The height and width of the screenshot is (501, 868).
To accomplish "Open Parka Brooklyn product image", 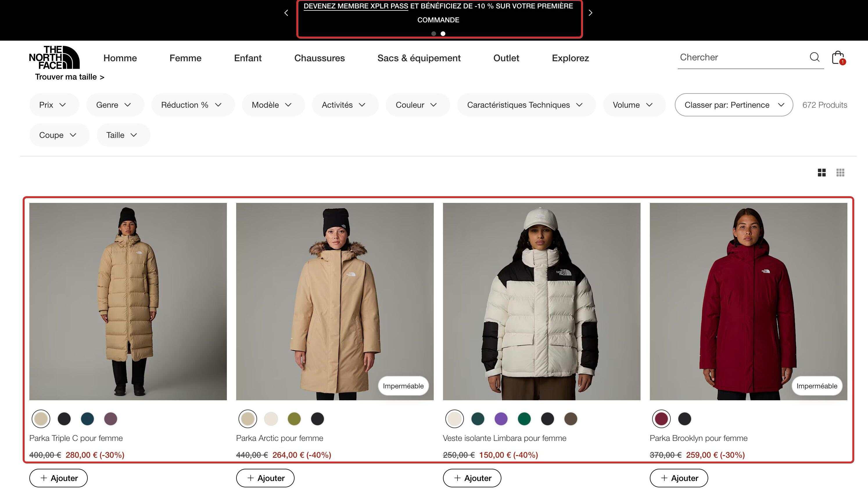I will coord(749,301).
